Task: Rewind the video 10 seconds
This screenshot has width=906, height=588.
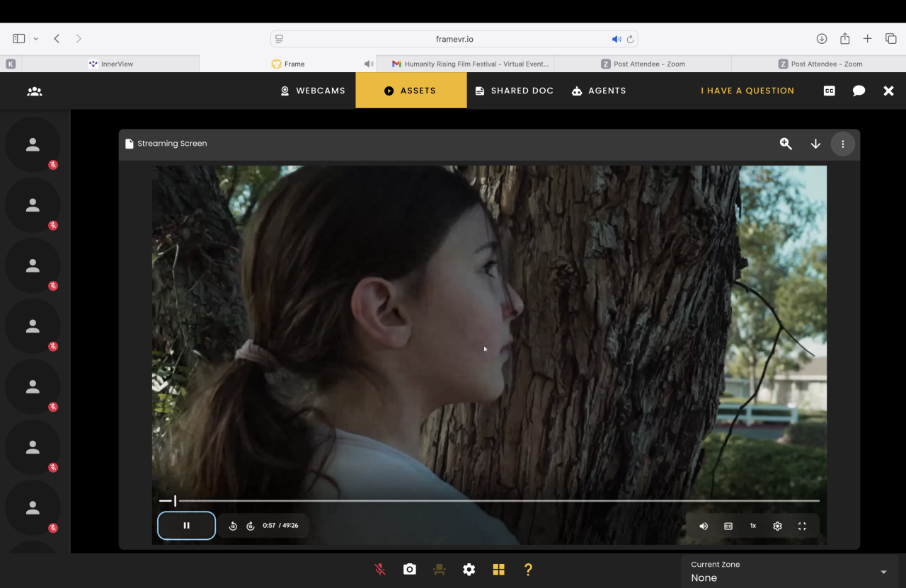Action: 233,526
